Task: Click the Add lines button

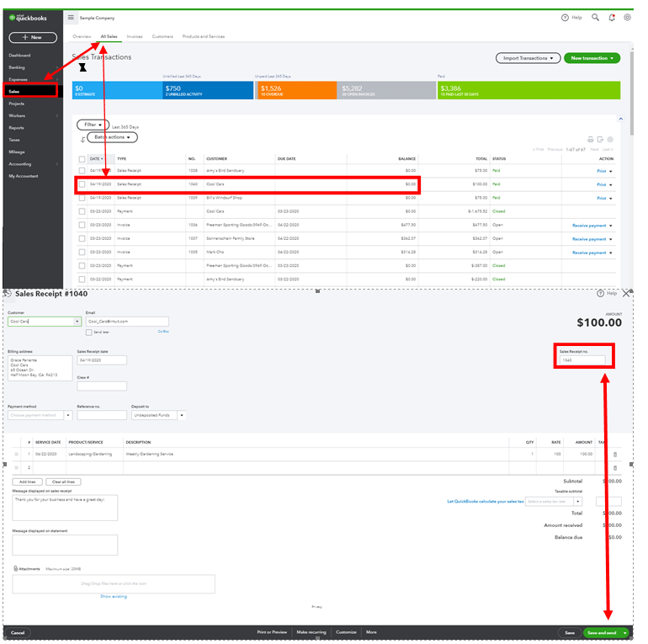Action: point(27,482)
